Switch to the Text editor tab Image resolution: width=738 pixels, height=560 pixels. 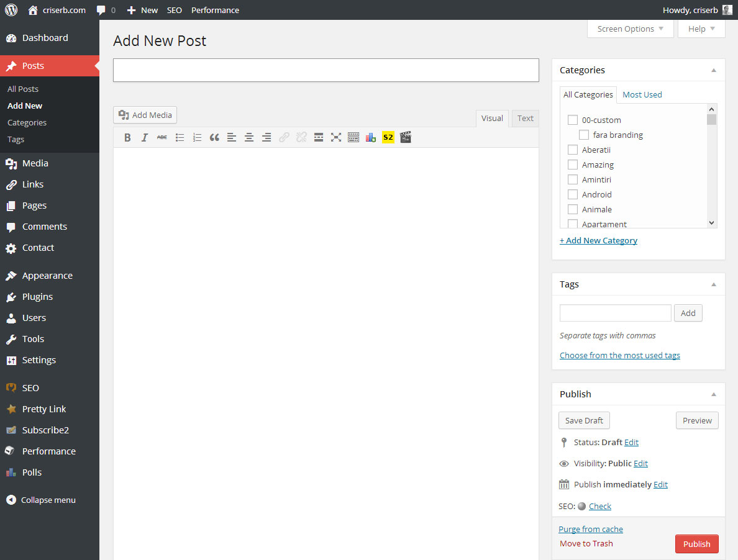click(526, 119)
